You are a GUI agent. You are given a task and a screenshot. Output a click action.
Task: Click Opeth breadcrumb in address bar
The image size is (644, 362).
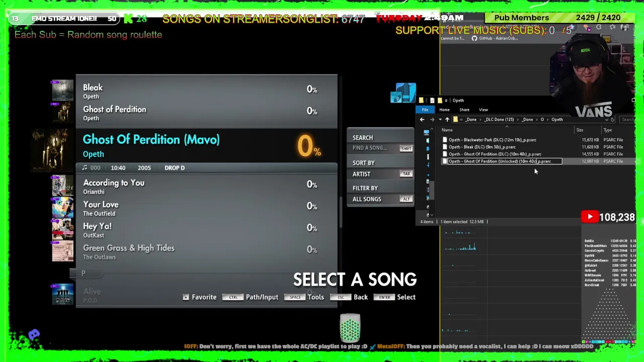(557, 120)
